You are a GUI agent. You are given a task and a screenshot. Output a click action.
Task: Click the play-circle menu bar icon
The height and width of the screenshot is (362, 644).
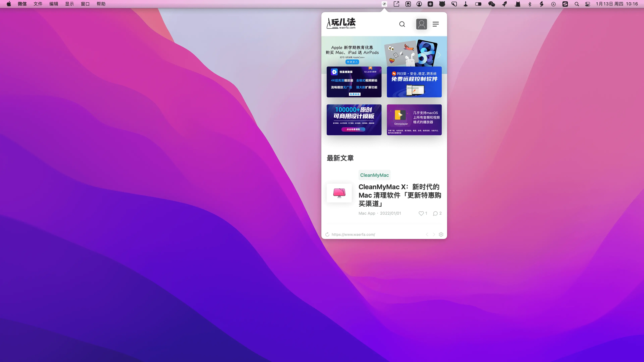(x=553, y=4)
